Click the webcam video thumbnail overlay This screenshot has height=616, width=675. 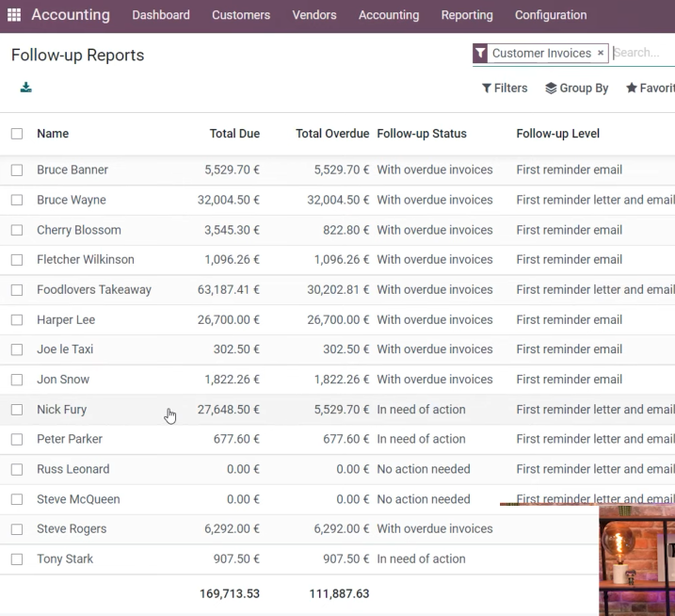[x=637, y=560]
